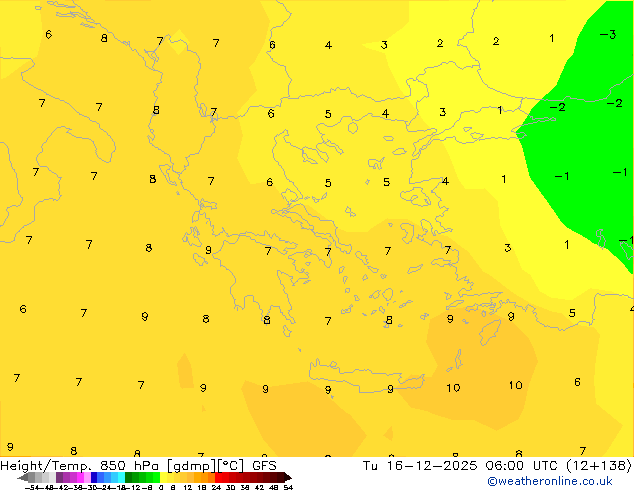Pick the cyan legend swatch
This screenshot has height=490, width=634.
(x=121, y=477)
